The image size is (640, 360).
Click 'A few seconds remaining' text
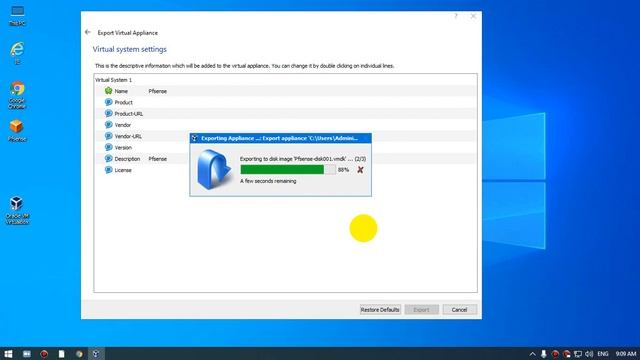(268, 181)
